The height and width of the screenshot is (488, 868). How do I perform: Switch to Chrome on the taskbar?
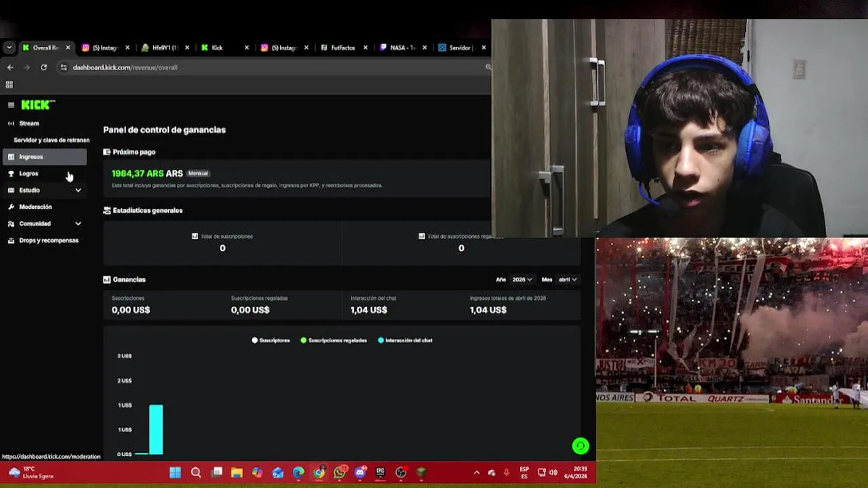319,472
